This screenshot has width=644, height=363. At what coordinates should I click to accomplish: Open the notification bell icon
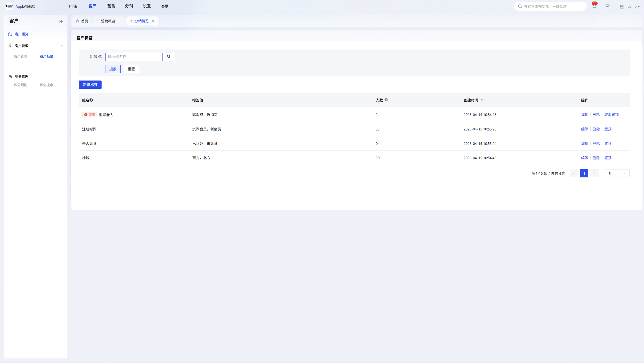(594, 7)
